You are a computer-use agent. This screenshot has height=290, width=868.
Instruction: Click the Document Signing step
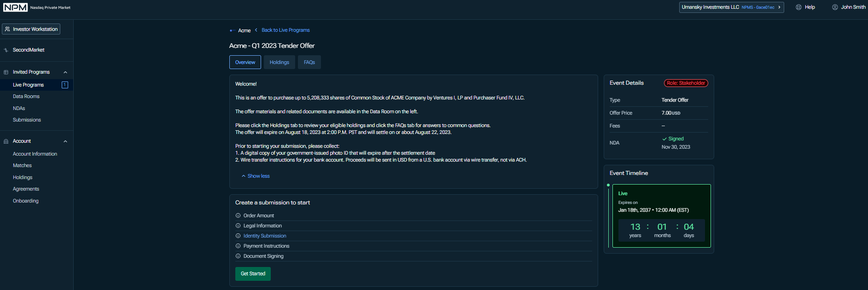(263, 256)
